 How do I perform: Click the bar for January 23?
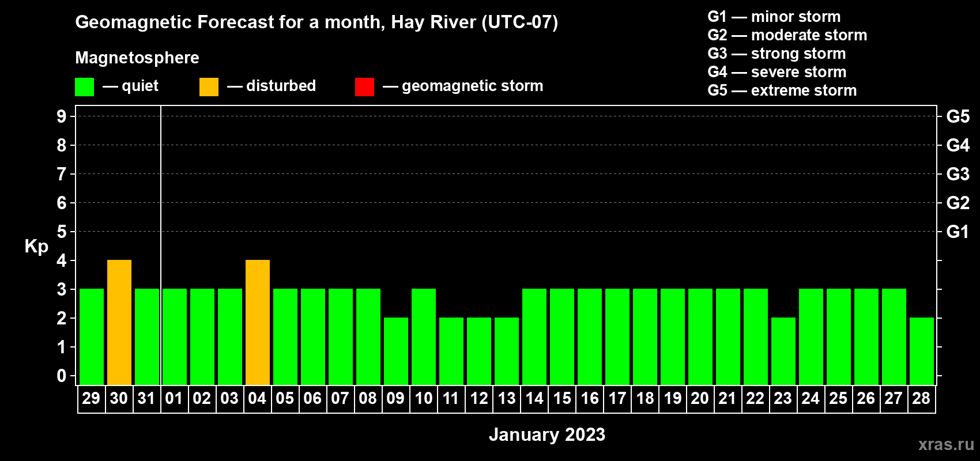pos(783,351)
